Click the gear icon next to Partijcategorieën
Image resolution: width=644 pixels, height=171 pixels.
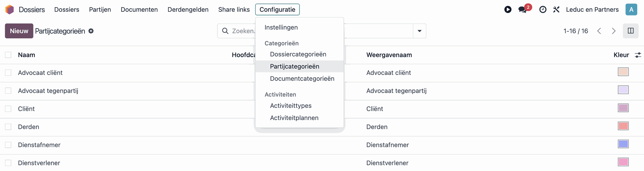tap(91, 31)
